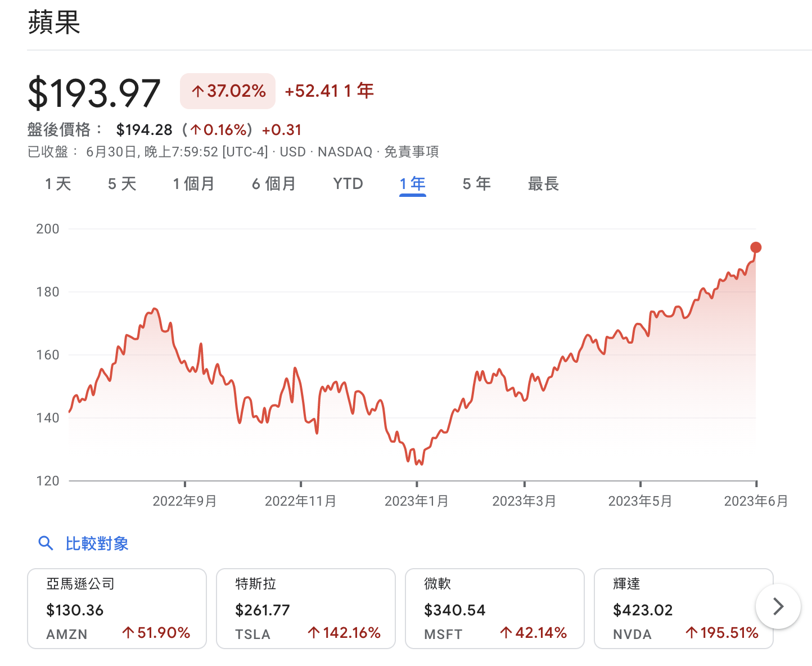
Task: Open the 特斯拉 TSLA comparison card
Action: 306,609
